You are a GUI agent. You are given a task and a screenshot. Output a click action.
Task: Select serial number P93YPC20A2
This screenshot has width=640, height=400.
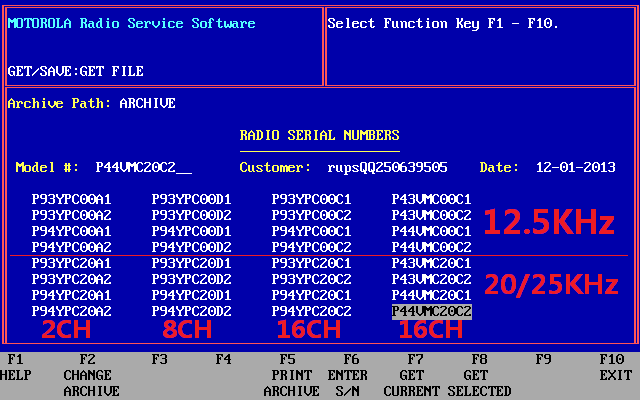pyautogui.click(x=71, y=279)
